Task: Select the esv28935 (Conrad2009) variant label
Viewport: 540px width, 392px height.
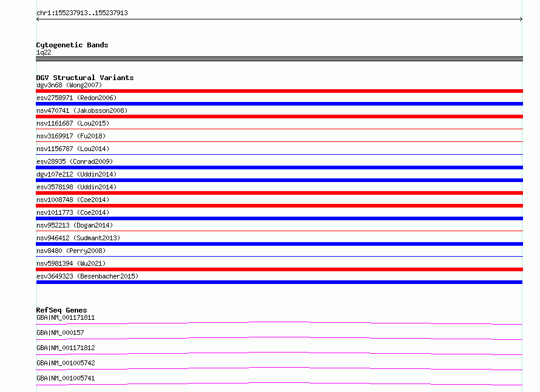Action: pyautogui.click(x=75, y=161)
